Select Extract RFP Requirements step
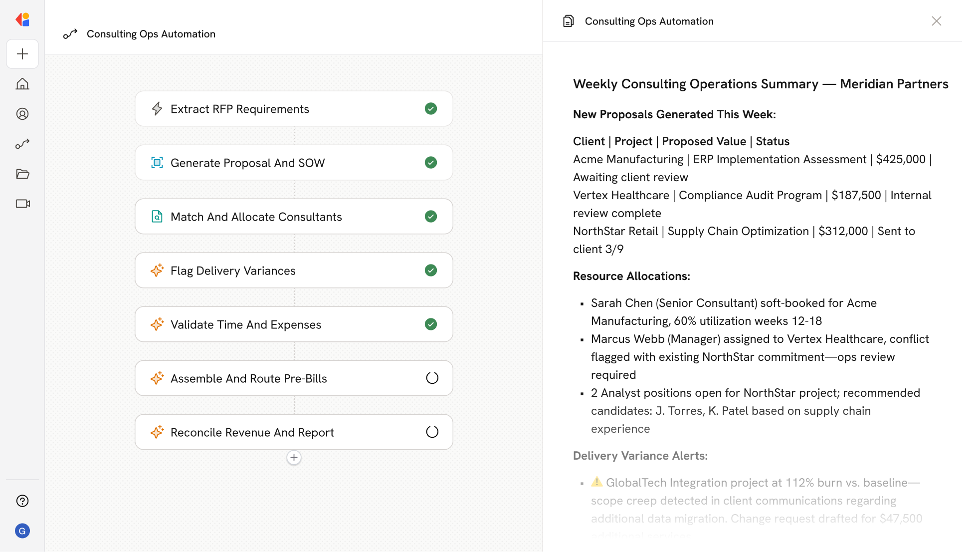980x552 pixels. (239, 109)
